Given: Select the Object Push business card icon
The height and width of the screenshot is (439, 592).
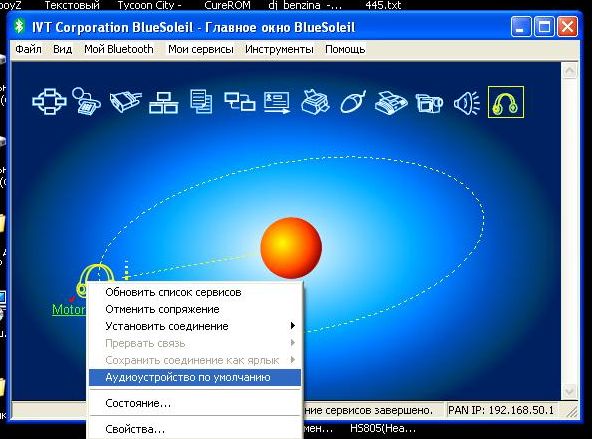Looking at the screenshot, I should 277,102.
